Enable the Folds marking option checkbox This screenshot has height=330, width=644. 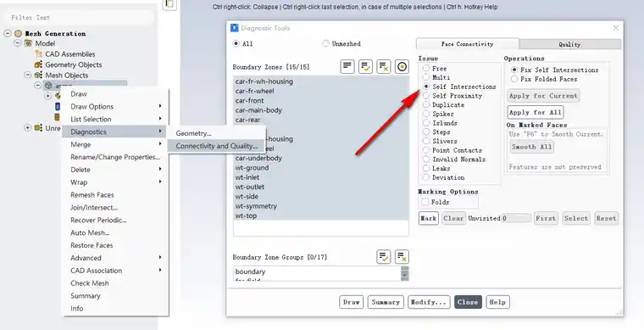pyautogui.click(x=425, y=202)
